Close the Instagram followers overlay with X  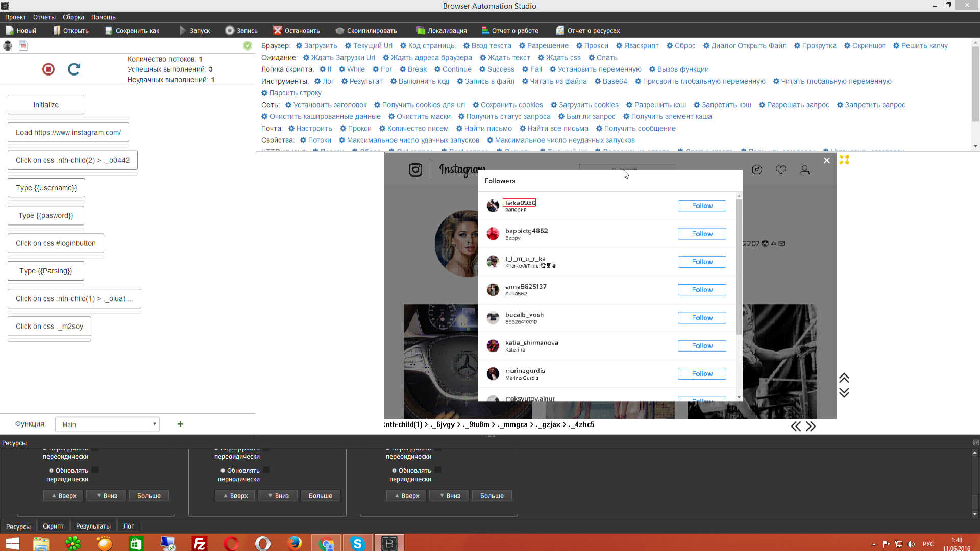point(827,161)
